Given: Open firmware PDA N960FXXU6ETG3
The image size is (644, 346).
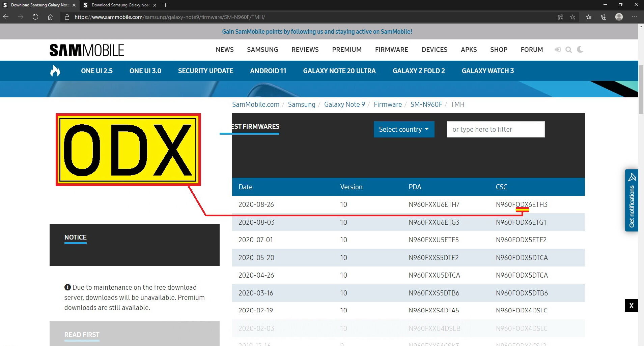Looking at the screenshot, I should click(x=434, y=222).
